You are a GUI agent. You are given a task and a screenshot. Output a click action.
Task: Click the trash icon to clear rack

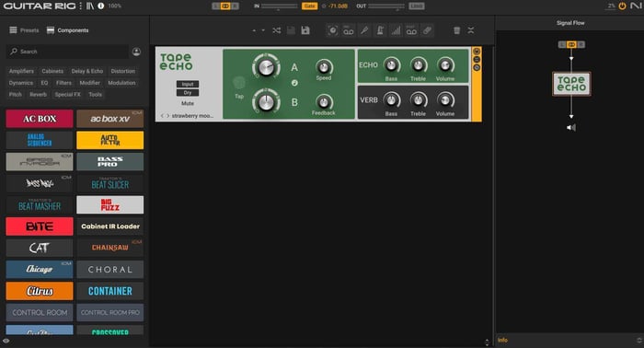point(456,30)
